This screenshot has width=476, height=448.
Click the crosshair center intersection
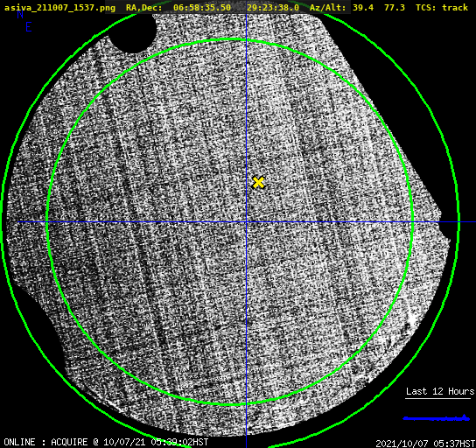[246, 222]
